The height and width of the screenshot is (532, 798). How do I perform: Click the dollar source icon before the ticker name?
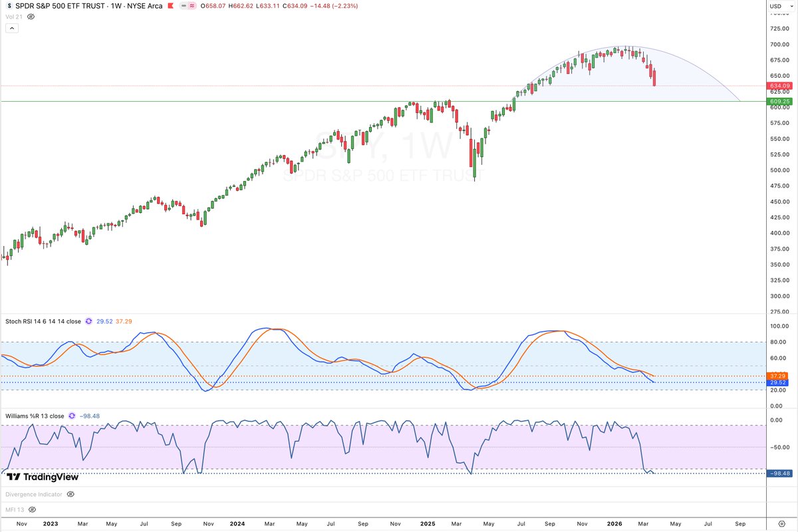(x=9, y=6)
